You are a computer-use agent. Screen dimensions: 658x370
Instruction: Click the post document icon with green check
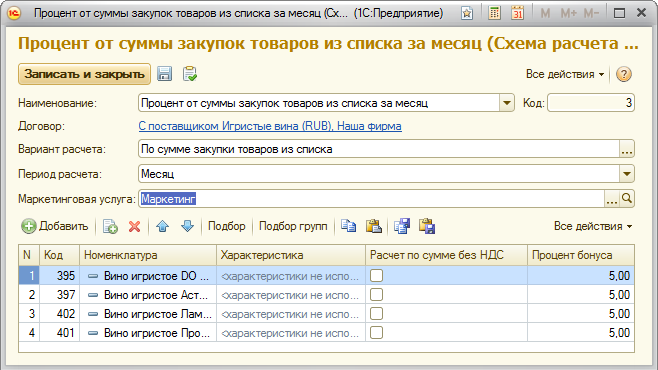(190, 74)
